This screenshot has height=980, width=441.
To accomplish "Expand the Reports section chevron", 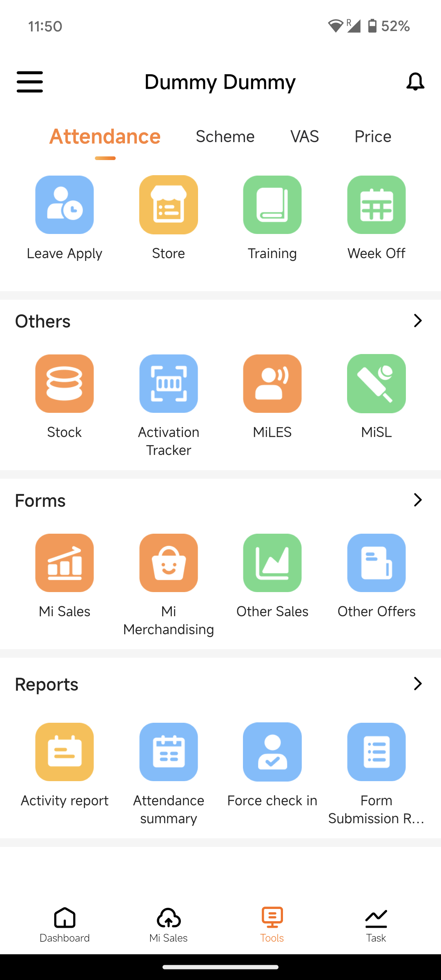I will pyautogui.click(x=417, y=684).
